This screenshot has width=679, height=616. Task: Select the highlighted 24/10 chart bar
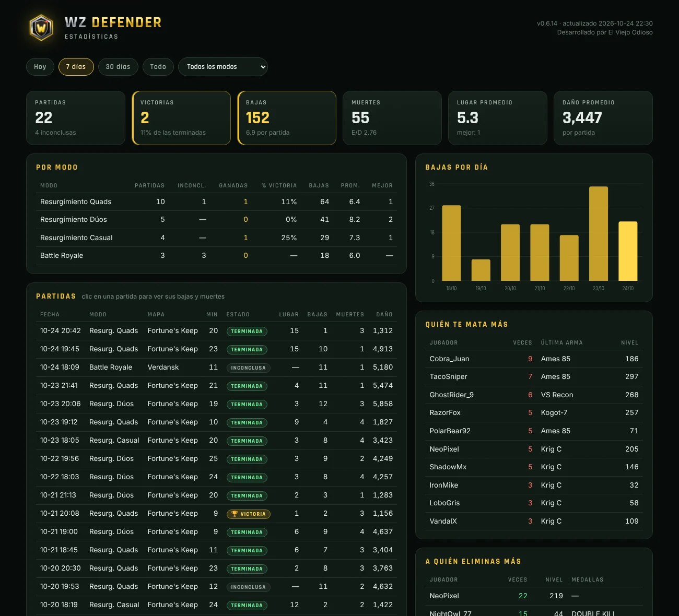[x=628, y=251]
